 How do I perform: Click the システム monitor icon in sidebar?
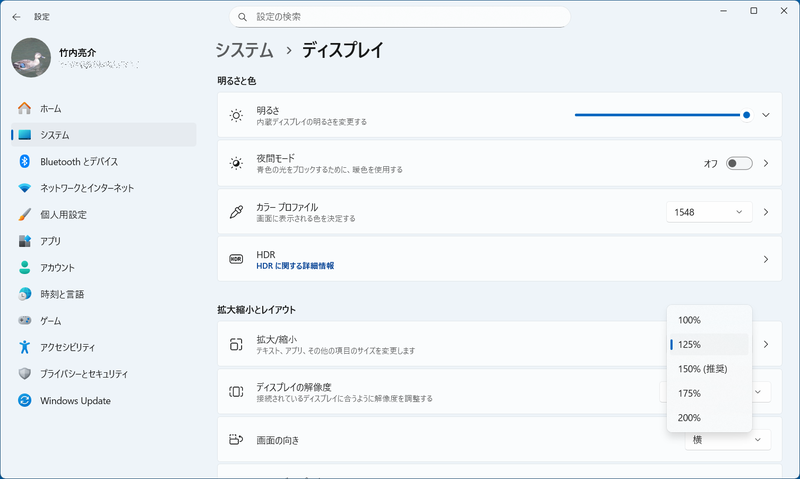pos(24,135)
